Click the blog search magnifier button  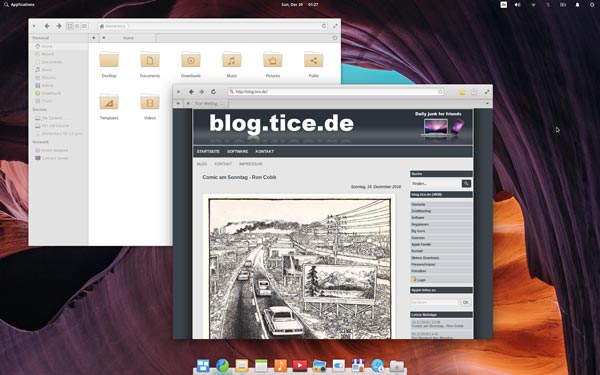point(466,184)
